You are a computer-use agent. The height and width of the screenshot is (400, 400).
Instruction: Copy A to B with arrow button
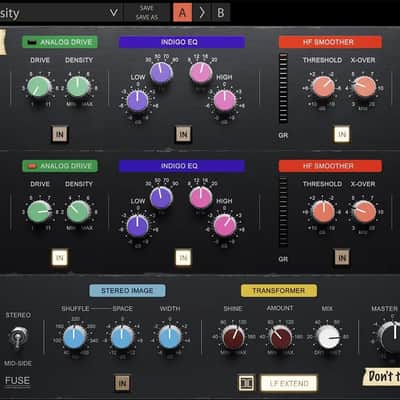[x=202, y=13]
